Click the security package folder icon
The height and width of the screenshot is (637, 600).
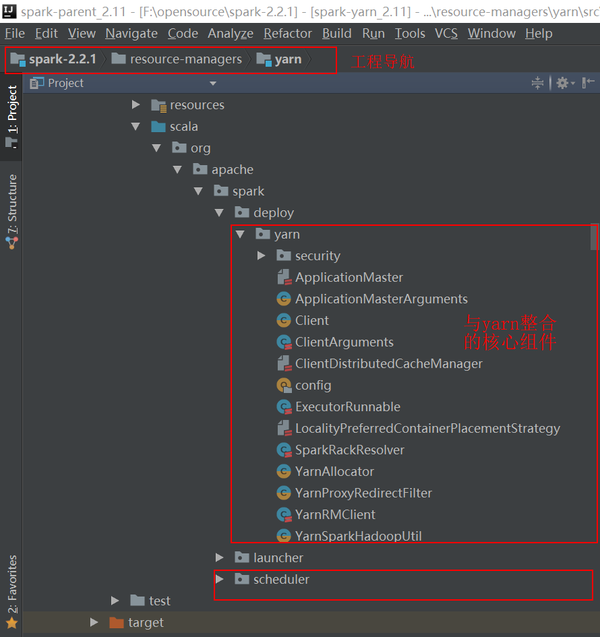click(x=284, y=256)
